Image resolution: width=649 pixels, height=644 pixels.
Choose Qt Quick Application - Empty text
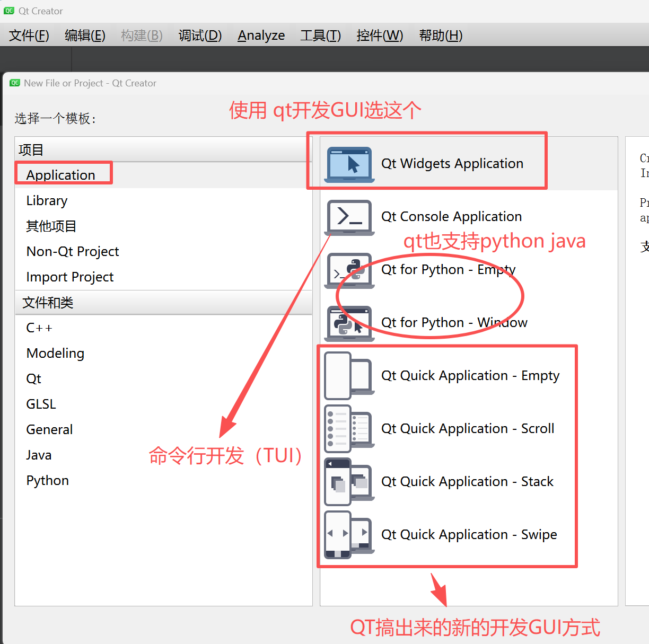pos(470,375)
